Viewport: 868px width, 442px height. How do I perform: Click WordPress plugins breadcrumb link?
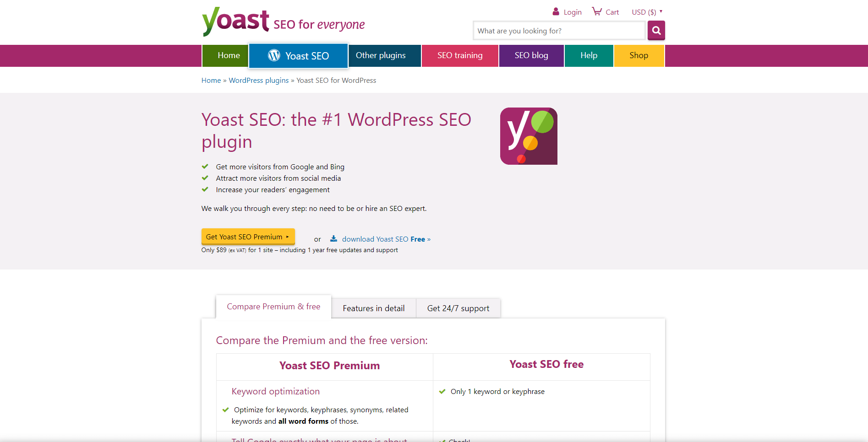(x=259, y=81)
